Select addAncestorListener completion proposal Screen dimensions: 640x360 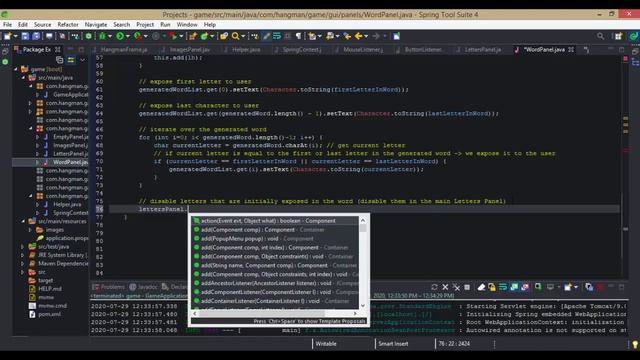tap(275, 283)
